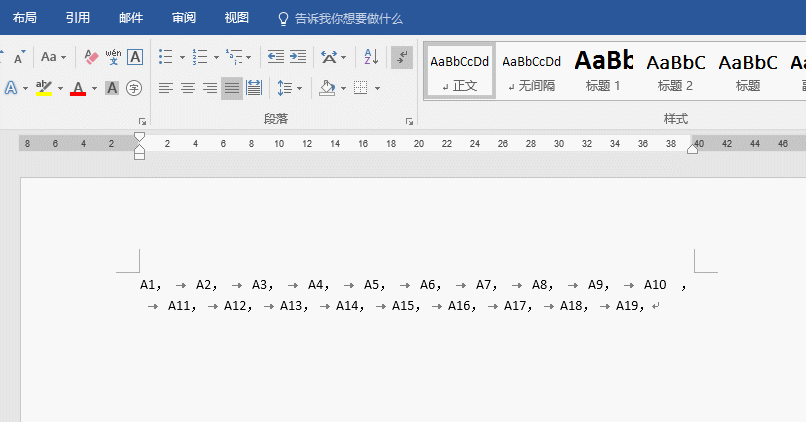Increase the paragraph indent
Viewport: 806px width, 422px height.
tap(297, 57)
